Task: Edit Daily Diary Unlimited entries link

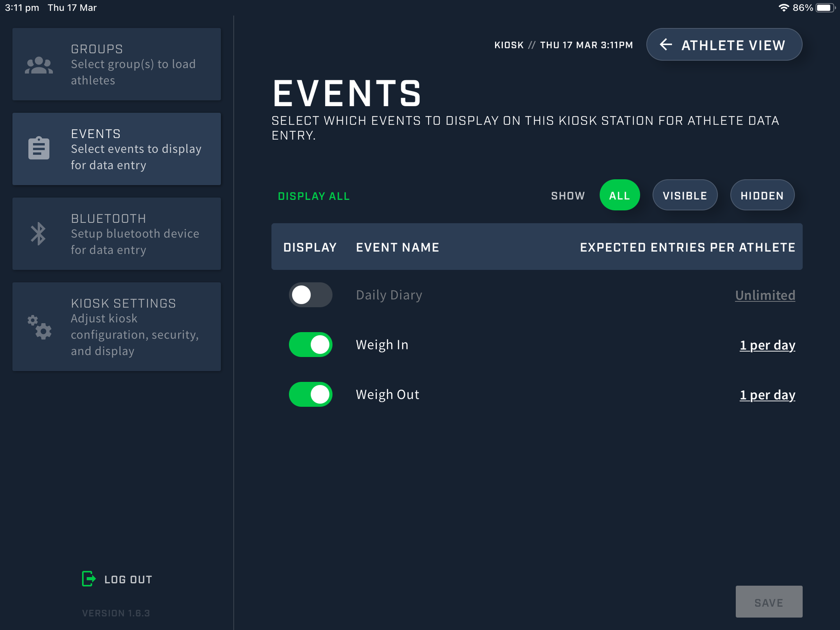Action: point(765,295)
